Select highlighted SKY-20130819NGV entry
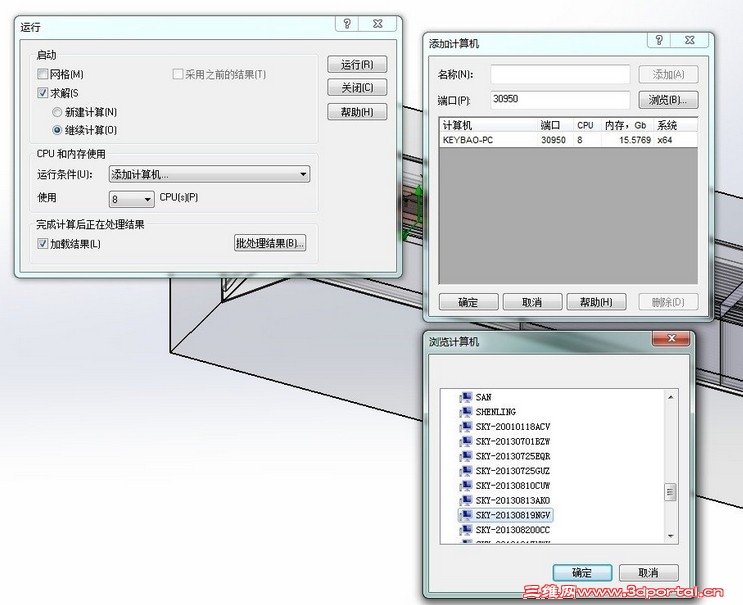 click(x=513, y=515)
